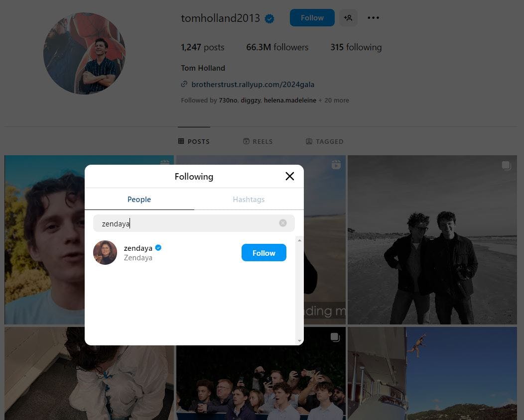Open the zendaya username link
This screenshot has height=420, width=524.
[x=138, y=248]
